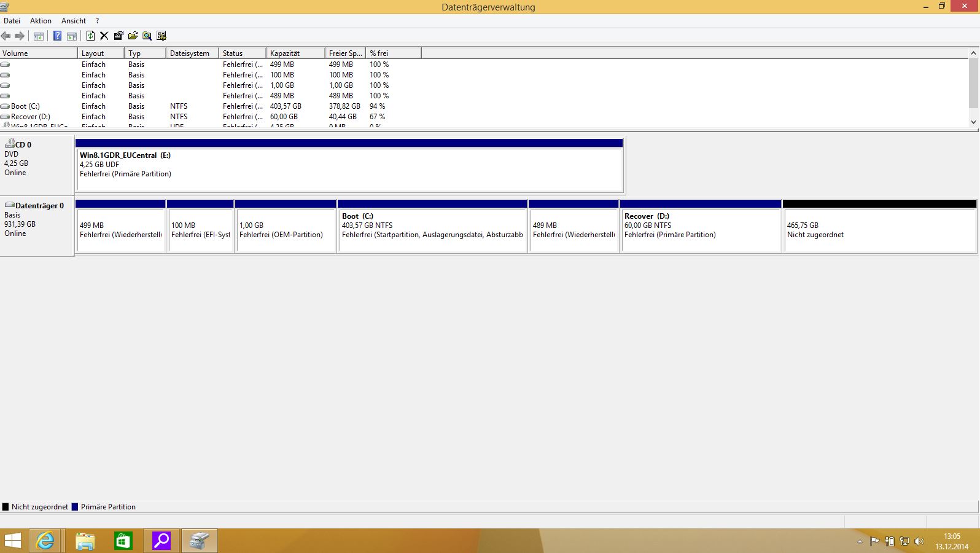Open Properties via toolbar icon
This screenshot has height=553, width=980.
pyautogui.click(x=119, y=36)
